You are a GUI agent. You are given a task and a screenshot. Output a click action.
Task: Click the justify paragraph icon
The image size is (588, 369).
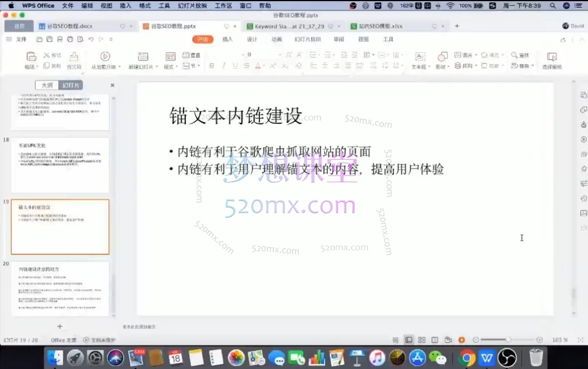tap(348, 66)
